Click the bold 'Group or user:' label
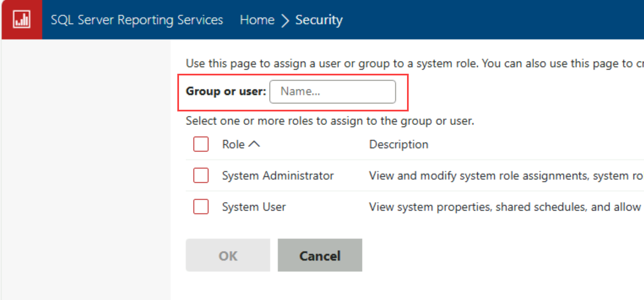Image resolution: width=644 pixels, height=300 pixels. tap(226, 91)
